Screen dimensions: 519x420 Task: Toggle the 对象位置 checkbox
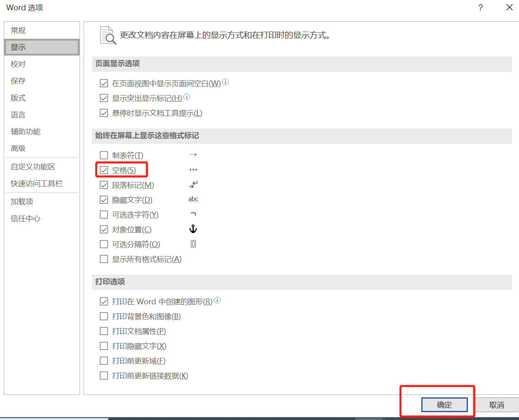[104, 230]
